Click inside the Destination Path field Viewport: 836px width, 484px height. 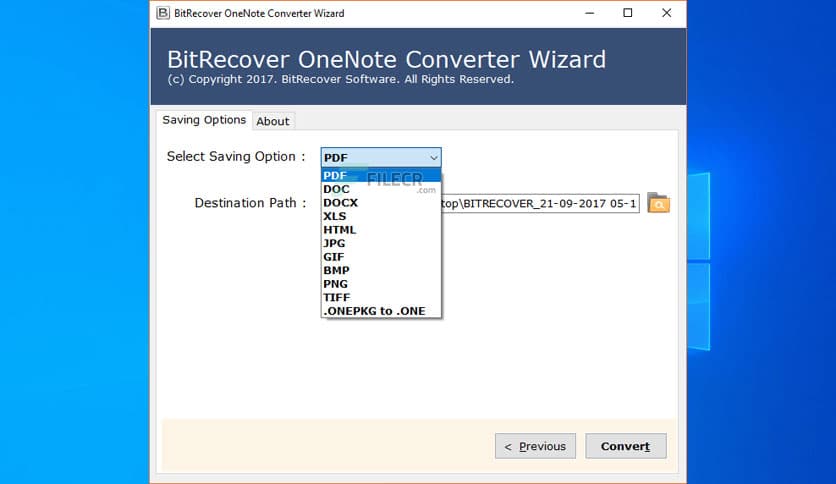tap(540, 204)
